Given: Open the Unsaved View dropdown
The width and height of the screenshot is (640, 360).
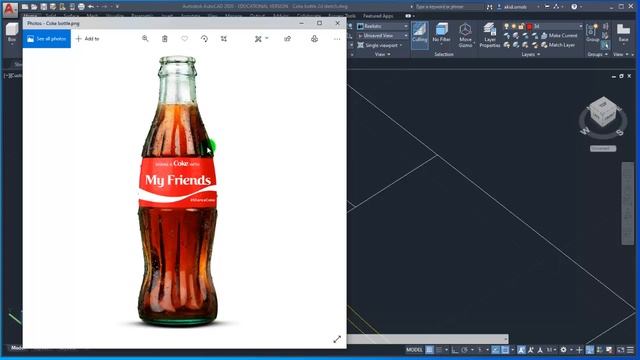Looking at the screenshot, I should 382,36.
